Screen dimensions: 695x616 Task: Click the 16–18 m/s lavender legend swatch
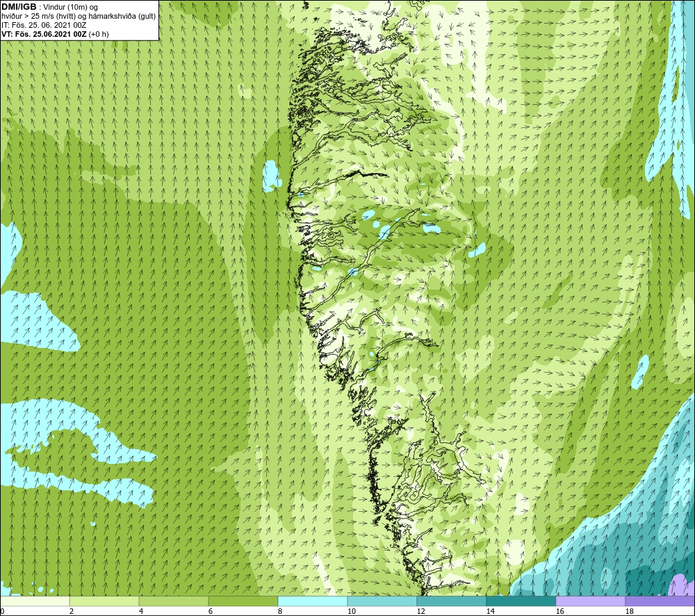click(590, 601)
